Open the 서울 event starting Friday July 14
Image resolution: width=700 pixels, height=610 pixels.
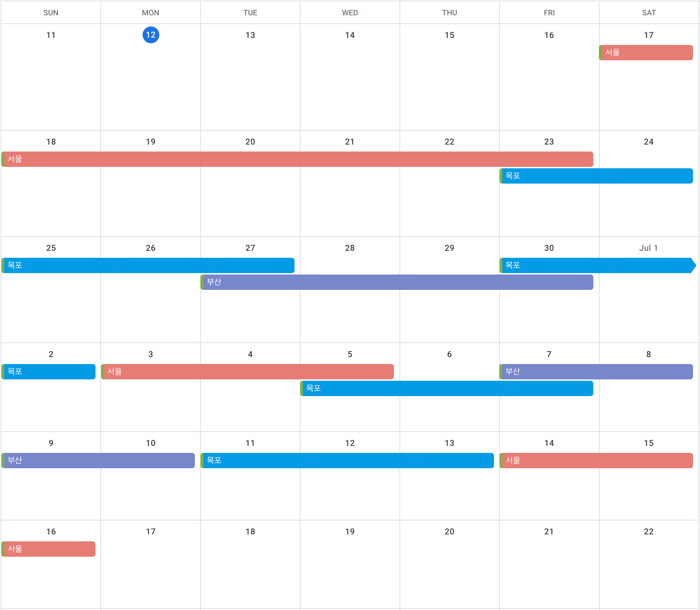[x=596, y=461]
